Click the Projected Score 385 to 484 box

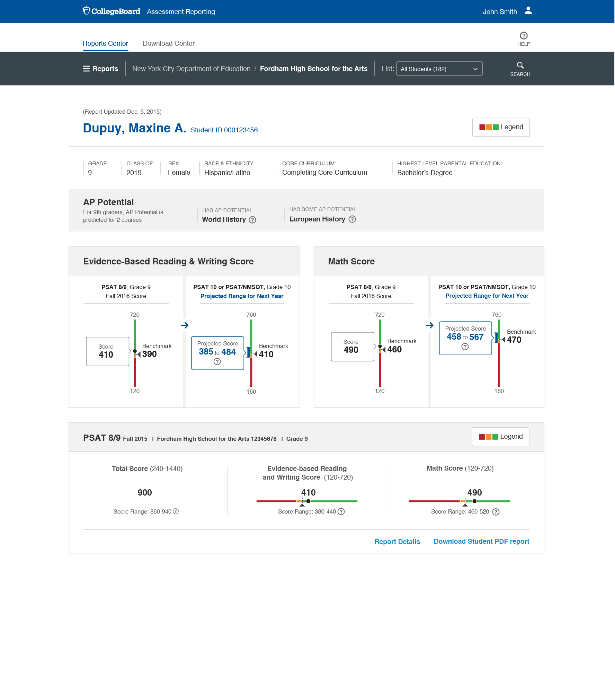pyautogui.click(x=217, y=353)
